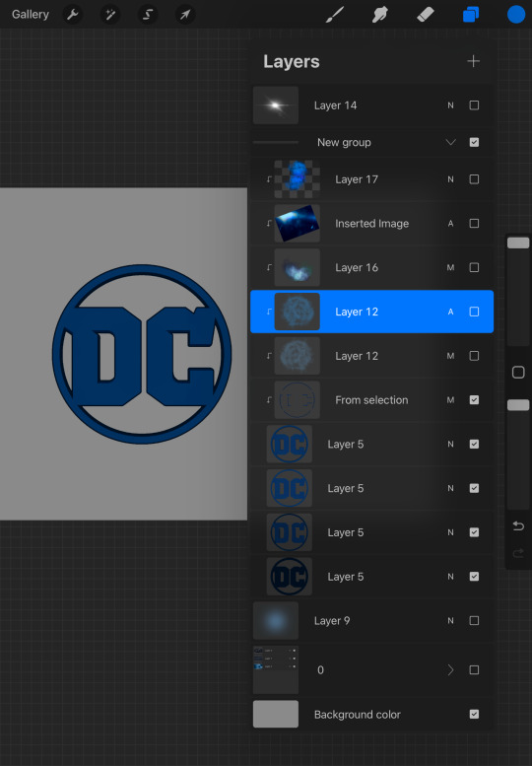Tap the Background color label
The width and height of the screenshot is (532, 766).
358,714
